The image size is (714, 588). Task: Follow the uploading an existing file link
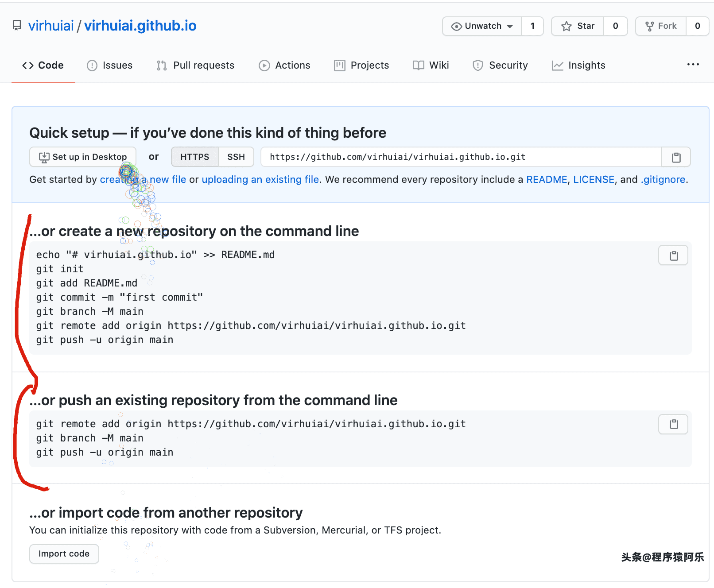point(260,179)
